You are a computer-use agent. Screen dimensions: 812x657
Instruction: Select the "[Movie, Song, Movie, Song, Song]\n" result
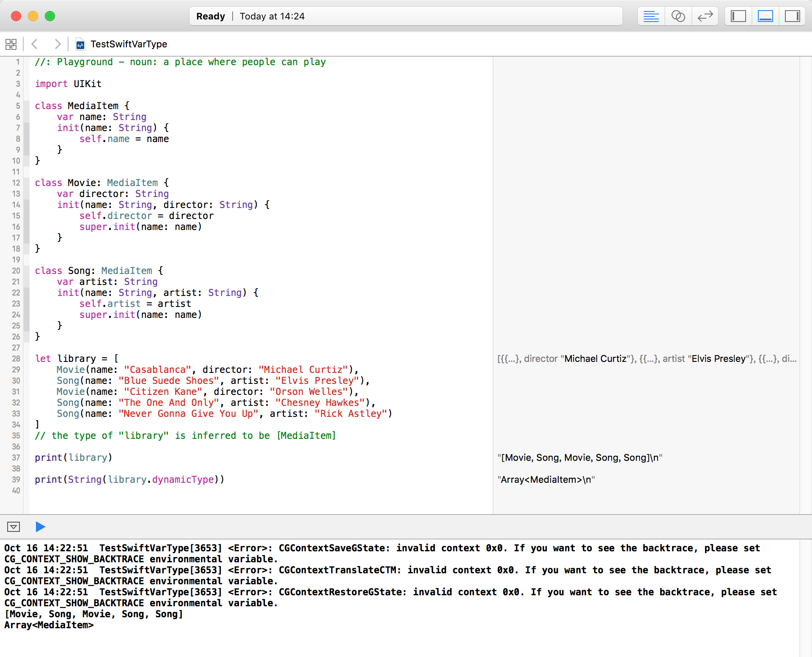coord(580,458)
